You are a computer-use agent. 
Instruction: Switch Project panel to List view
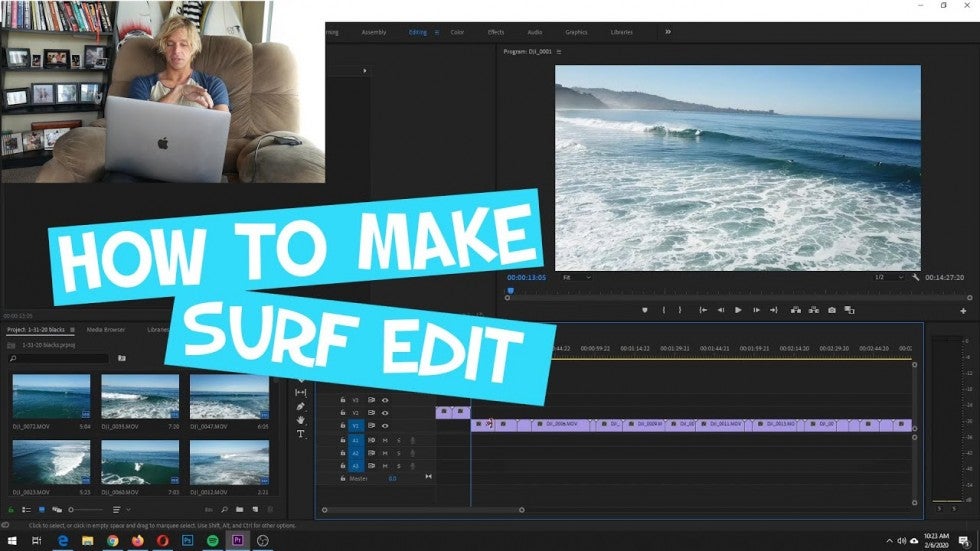coord(26,510)
